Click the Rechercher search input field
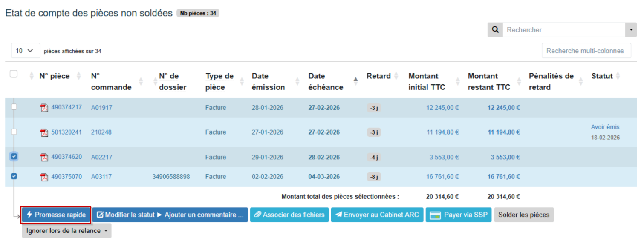The image size is (644, 241). point(563,30)
